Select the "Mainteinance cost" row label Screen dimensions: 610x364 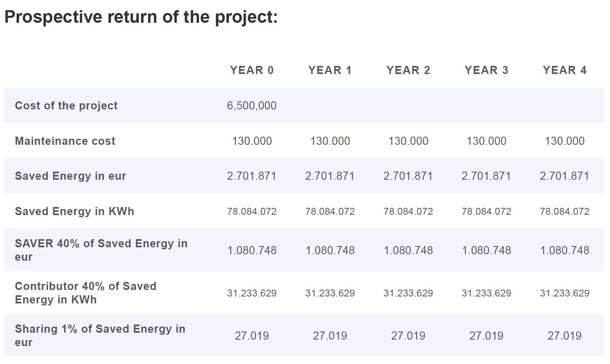coord(65,141)
